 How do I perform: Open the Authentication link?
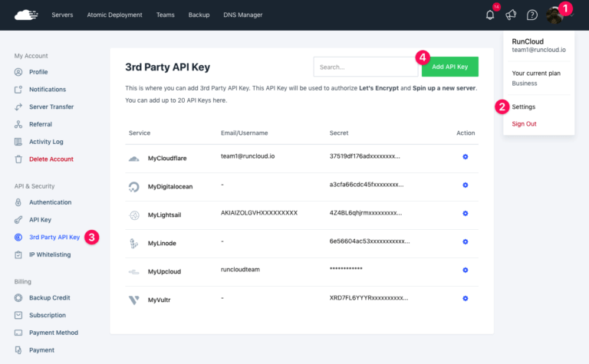(51, 202)
